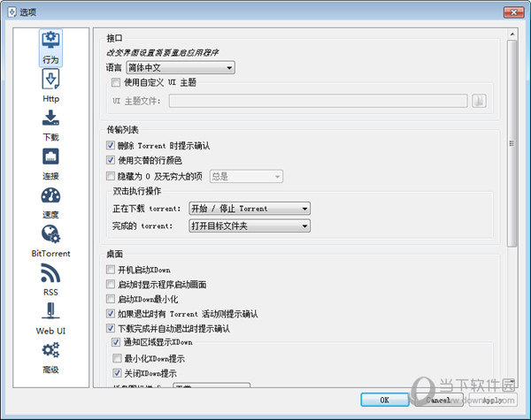The width and height of the screenshot is (531, 420).
Task: Uncheck 关闭XDown提示
Action: coord(117,373)
